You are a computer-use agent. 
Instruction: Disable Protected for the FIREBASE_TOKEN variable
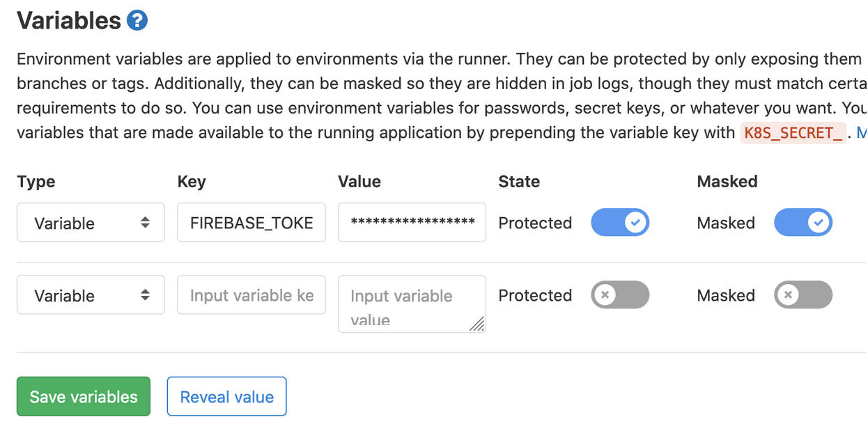click(620, 222)
